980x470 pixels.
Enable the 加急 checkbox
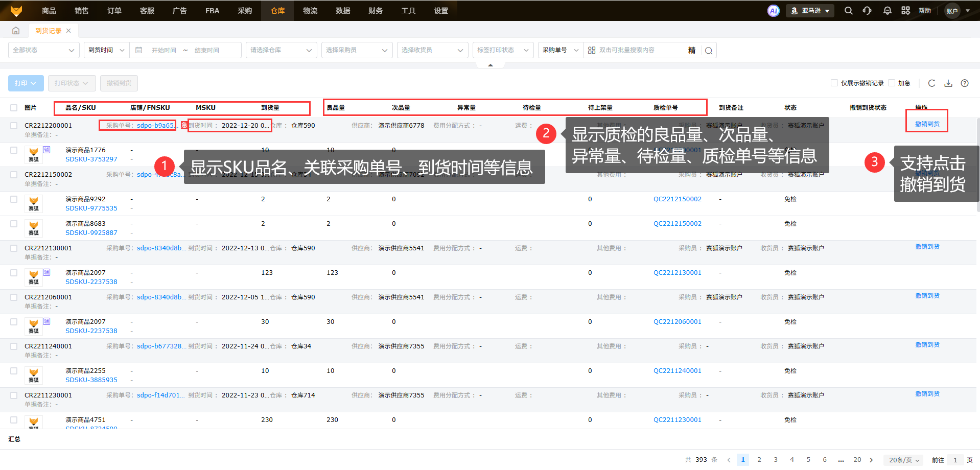point(892,83)
